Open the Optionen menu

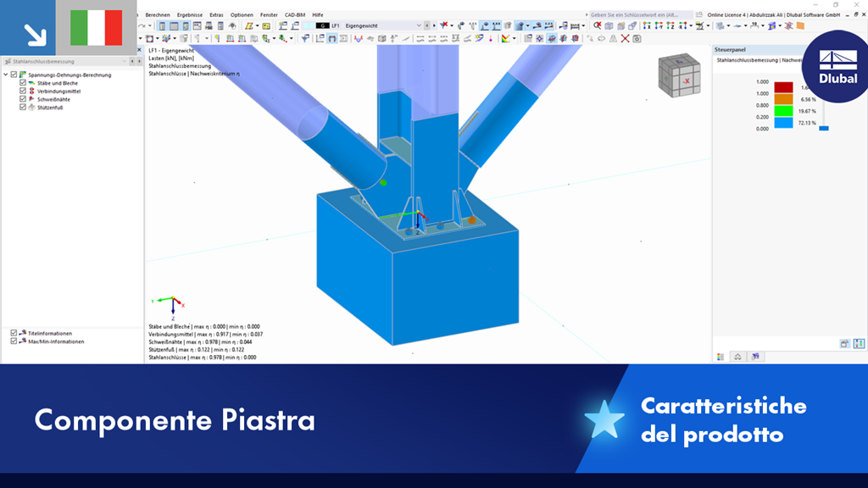tap(242, 15)
